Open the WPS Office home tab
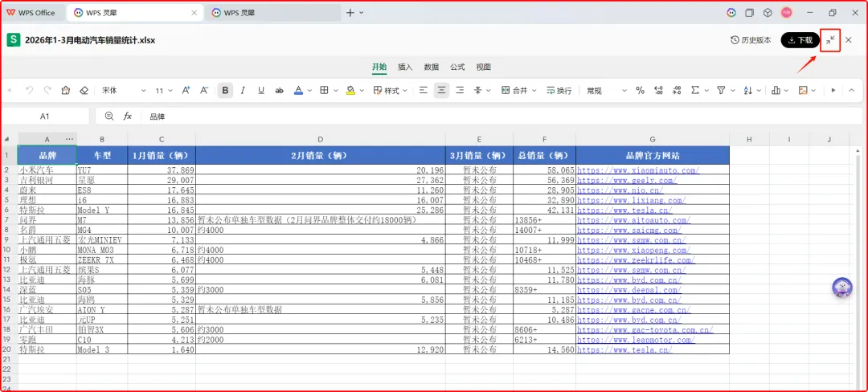Viewport: 868px width, 392px height. point(31,13)
